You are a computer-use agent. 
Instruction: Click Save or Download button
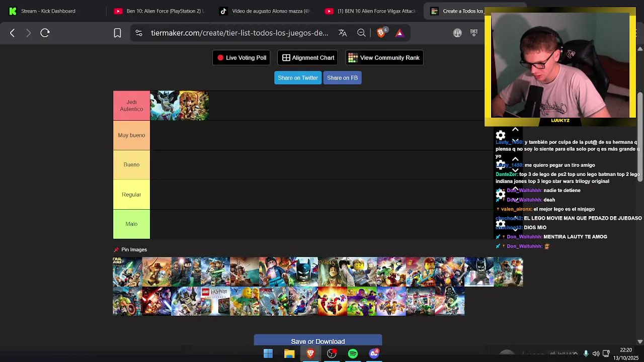(318, 341)
